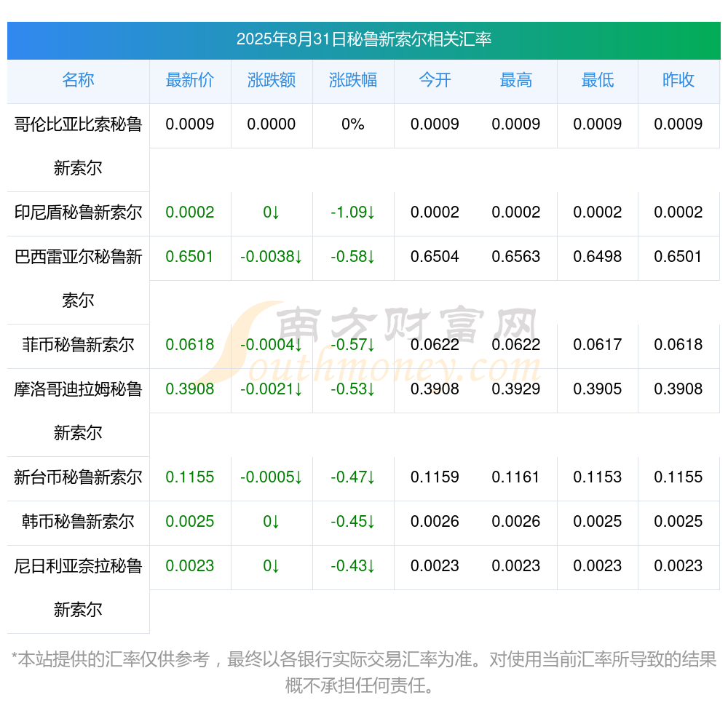Click the -0.45↓ percentage value
728x708 pixels.
tap(353, 521)
